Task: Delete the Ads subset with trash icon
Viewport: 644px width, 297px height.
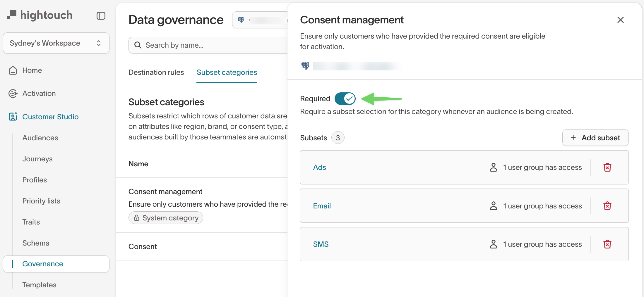Action: (607, 168)
